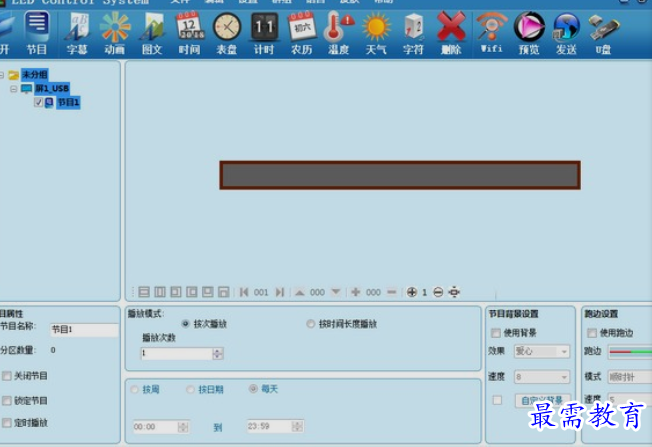Screen dimensions: 652x447
Task: Click the 23:59 end time field
Action: tap(269, 426)
